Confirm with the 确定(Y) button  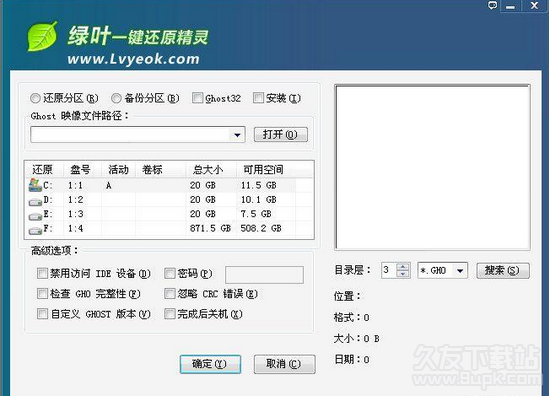click(210, 364)
